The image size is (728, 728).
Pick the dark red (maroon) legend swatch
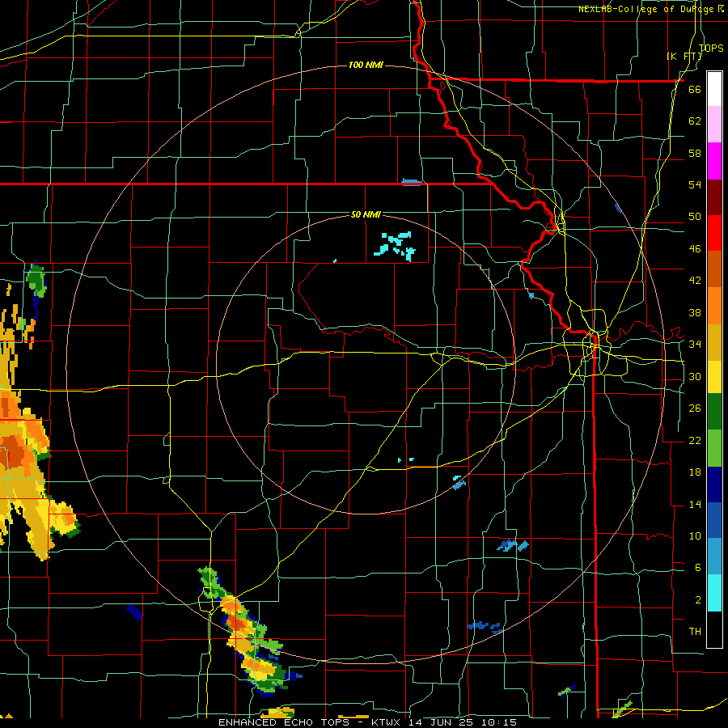(x=714, y=197)
